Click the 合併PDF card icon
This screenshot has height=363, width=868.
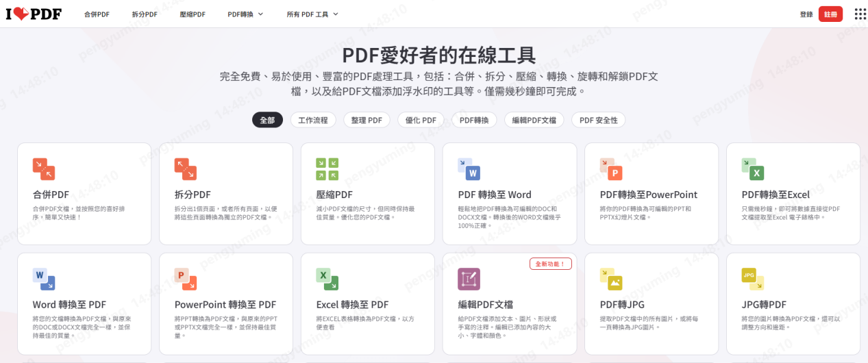coord(43,169)
